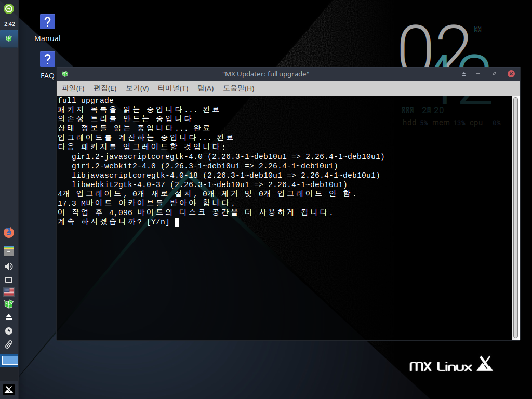Click the terminal window title icon
Viewport: 532px width, 399px height.
pyautogui.click(x=65, y=74)
